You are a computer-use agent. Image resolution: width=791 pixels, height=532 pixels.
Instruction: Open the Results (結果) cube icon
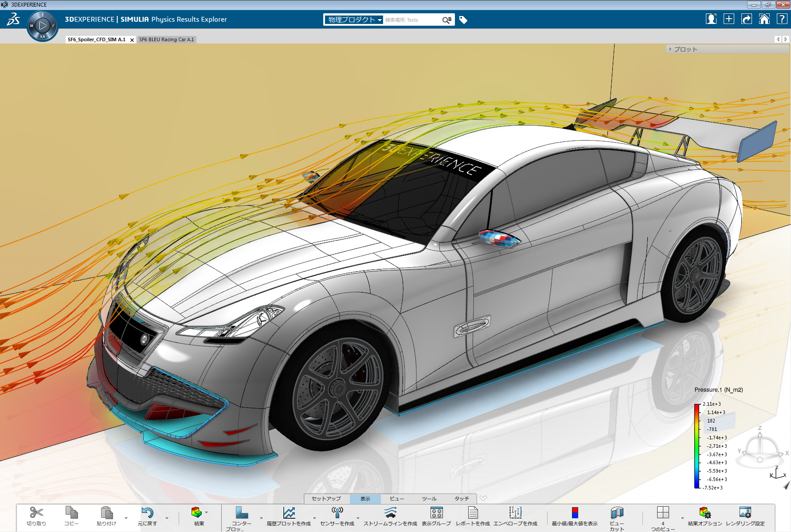(x=196, y=512)
